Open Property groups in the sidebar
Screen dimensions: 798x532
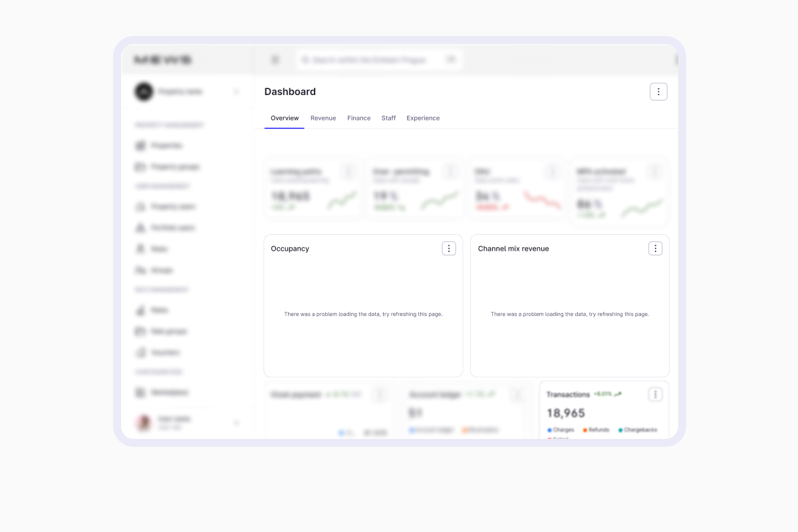pos(174,166)
